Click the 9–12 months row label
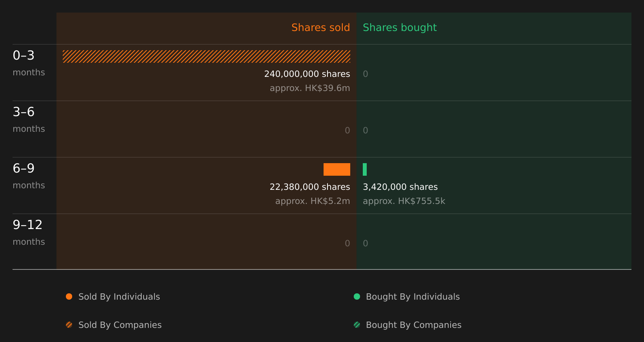Image resolution: width=644 pixels, height=342 pixels. 29,233
